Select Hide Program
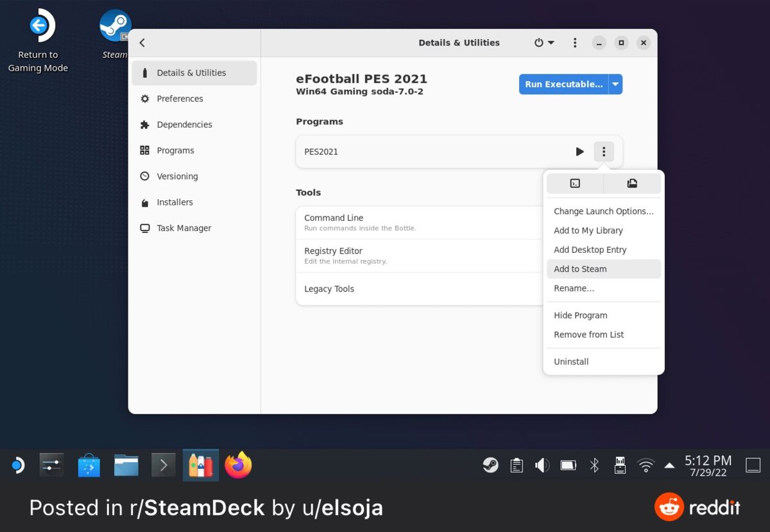Image resolution: width=770 pixels, height=532 pixels. (x=604, y=315)
